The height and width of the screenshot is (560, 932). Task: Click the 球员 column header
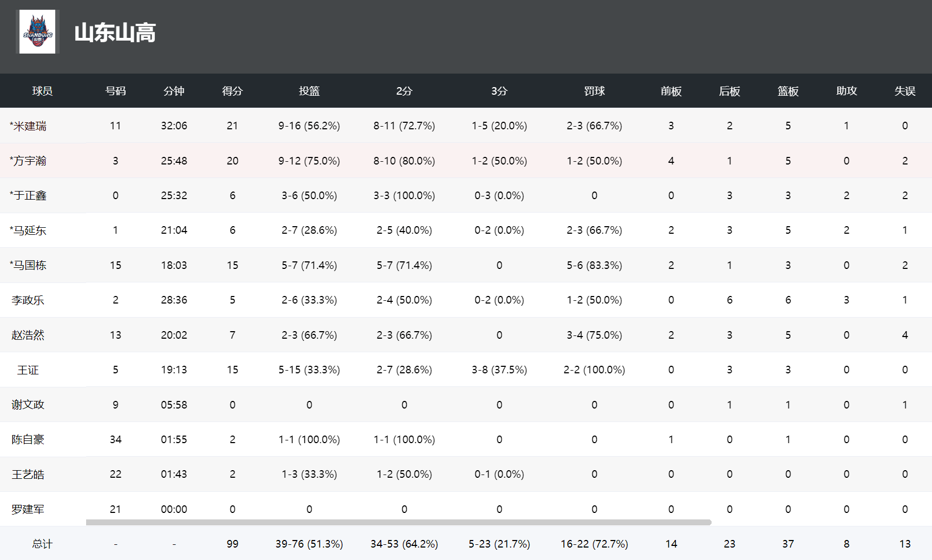pyautogui.click(x=42, y=91)
